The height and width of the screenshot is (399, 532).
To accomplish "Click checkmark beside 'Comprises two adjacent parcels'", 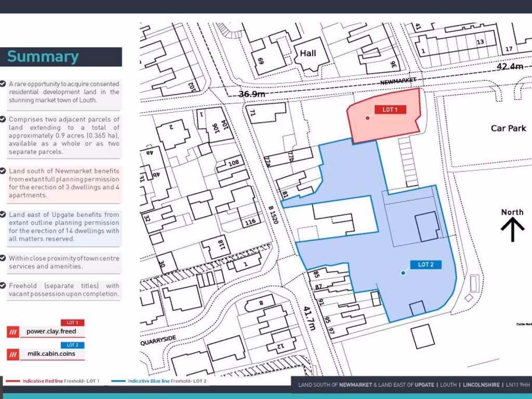I will coord(4,119).
